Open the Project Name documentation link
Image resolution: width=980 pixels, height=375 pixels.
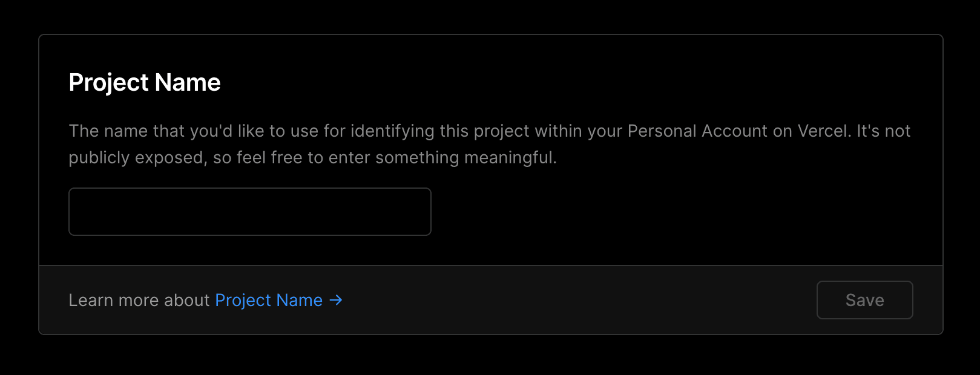pos(269,300)
